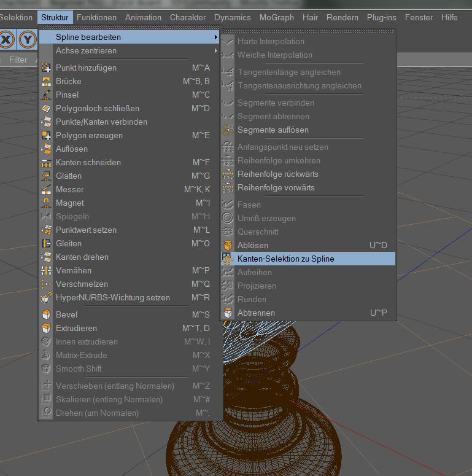Click the M~A shortcut of Punkt hinzufügen
The height and width of the screenshot is (476, 472).
(201, 68)
